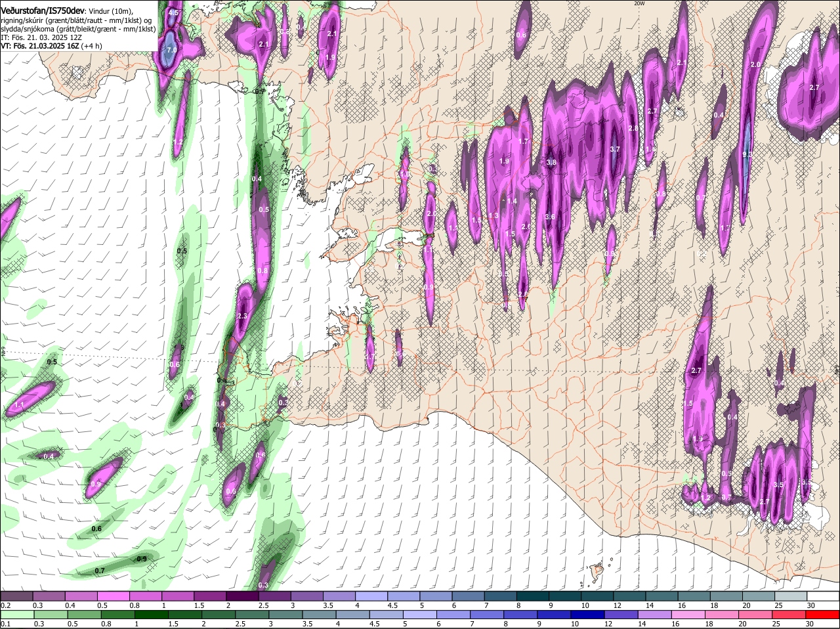Click the '2.3' value label near the west coast
Screen dimensions: 840x629
242,316
